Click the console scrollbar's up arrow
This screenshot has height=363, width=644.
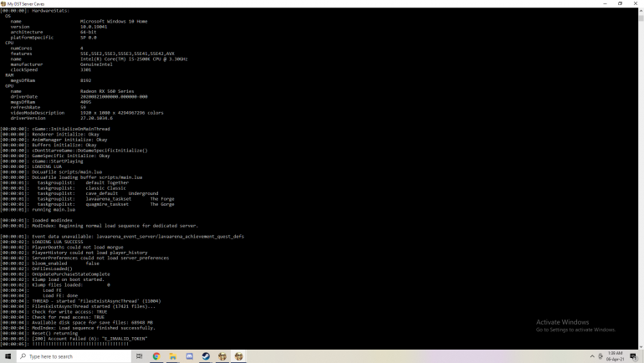641,10
